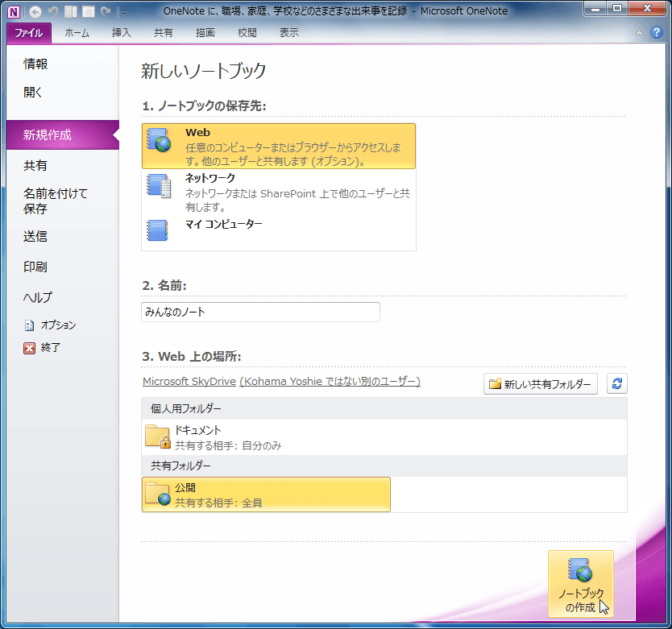
Task: Open OneNote Help with the question mark icon
Action: point(656,32)
